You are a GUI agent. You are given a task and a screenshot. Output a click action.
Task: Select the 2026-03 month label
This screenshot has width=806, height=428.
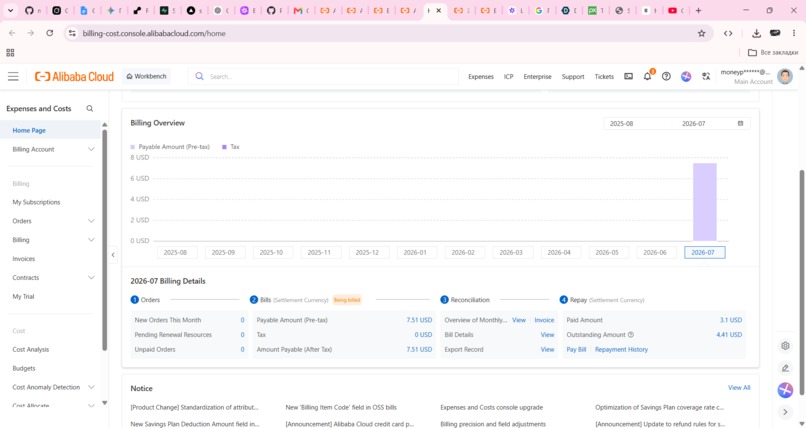[511, 252]
